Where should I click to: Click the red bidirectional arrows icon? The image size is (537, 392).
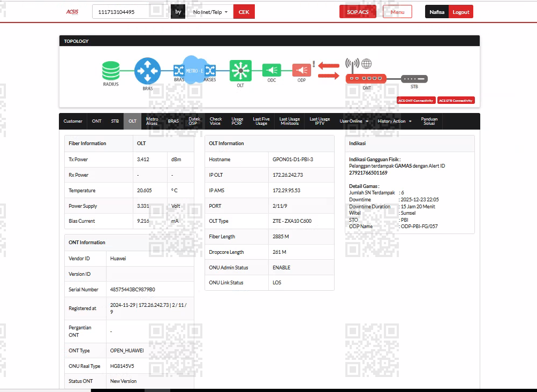pos(329,70)
